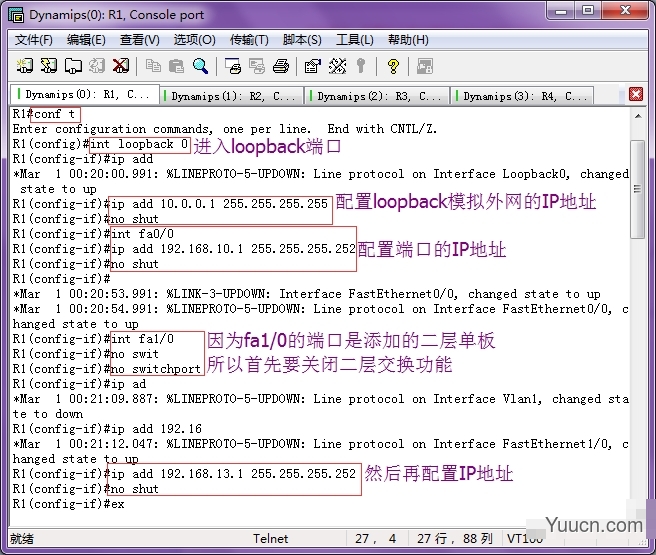The width and height of the screenshot is (656, 555).
Task: Click 'ip add 10.0.0.1 255.255.255.255' line
Action: (219, 204)
